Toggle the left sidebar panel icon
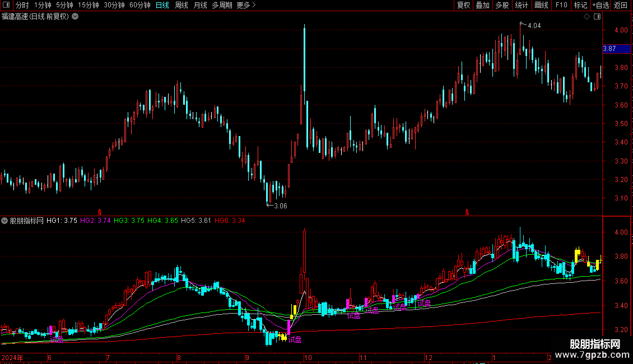Screen dimensions: 633x364 pos(6,5)
